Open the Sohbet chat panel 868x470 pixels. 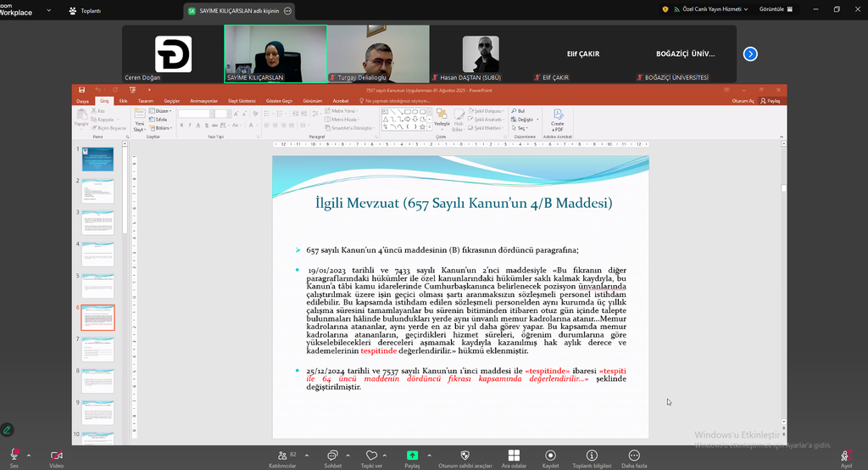[x=332, y=458]
